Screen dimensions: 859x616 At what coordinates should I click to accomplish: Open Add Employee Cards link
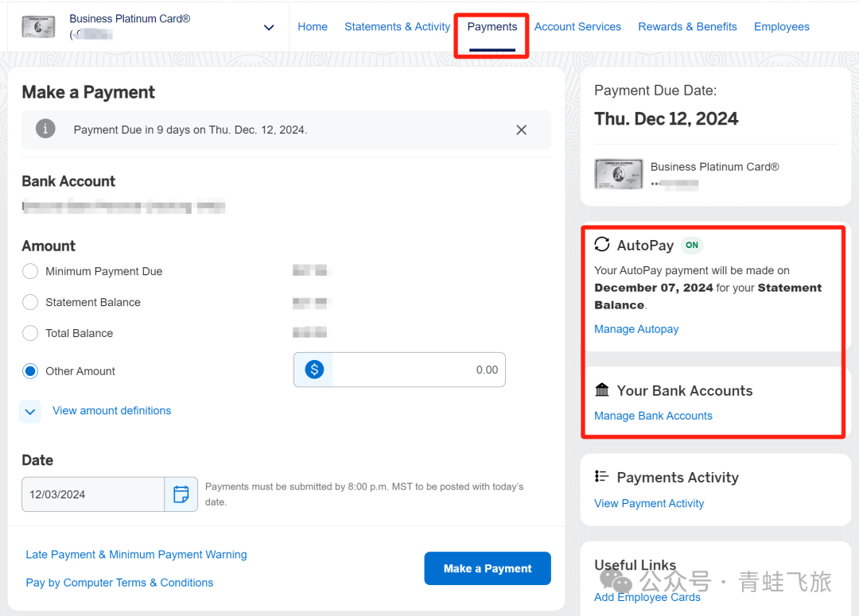(x=647, y=597)
